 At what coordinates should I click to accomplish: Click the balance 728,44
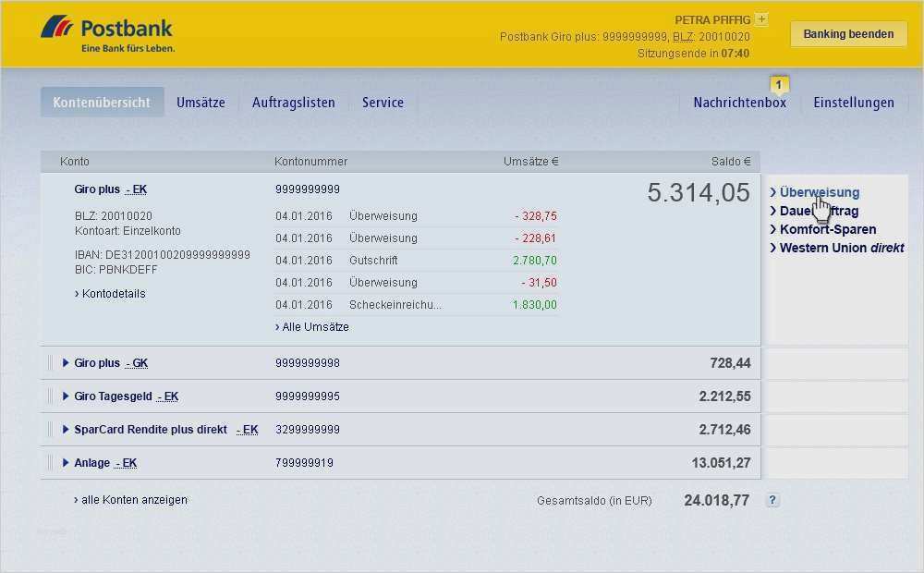pyautogui.click(x=730, y=363)
